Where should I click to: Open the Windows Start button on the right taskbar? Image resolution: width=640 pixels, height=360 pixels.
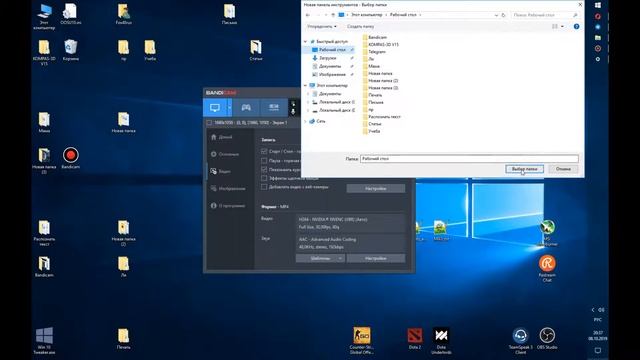598,5
